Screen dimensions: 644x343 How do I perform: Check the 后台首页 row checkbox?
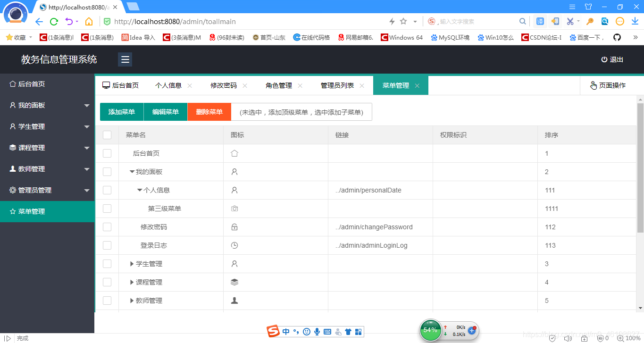(107, 153)
